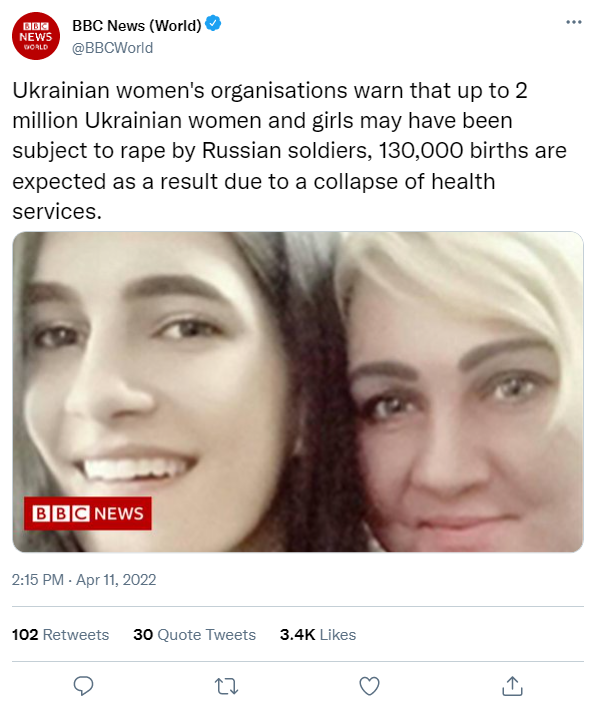This screenshot has width=596, height=722.
Task: View the 102 Retweets list
Action: pyautogui.click(x=60, y=635)
